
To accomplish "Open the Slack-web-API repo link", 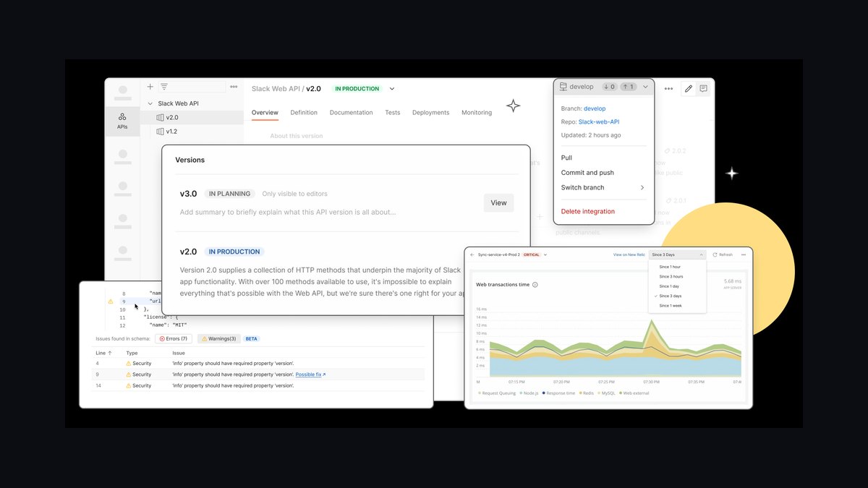I will (599, 121).
